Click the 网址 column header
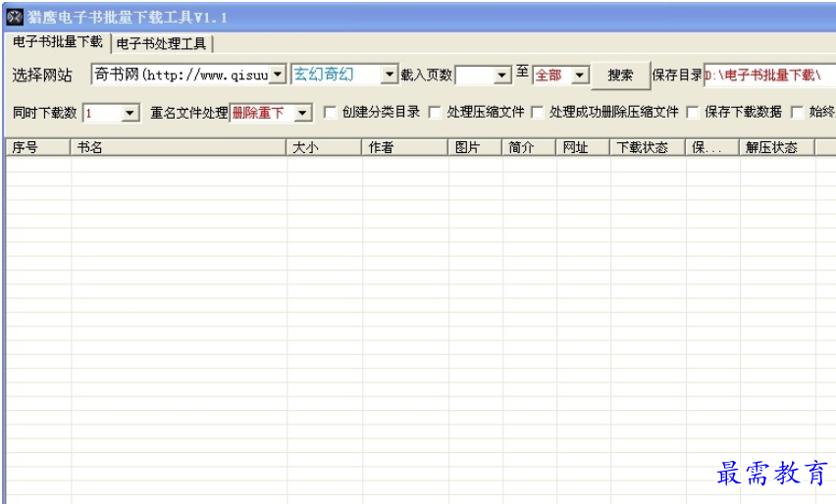Viewport: 836px width, 504px height. click(x=583, y=148)
